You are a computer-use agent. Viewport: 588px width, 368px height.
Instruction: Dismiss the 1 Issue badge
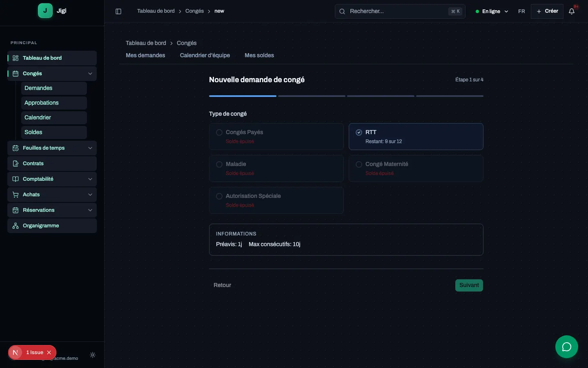click(49, 352)
